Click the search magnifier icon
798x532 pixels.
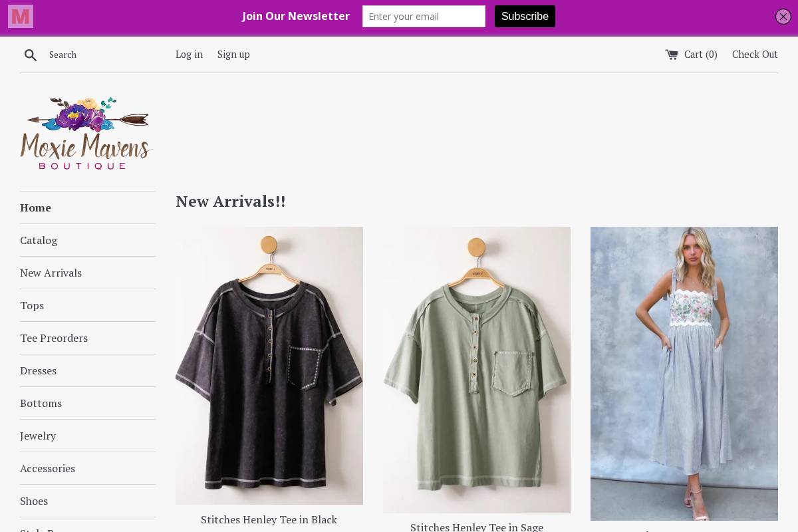[x=31, y=55]
